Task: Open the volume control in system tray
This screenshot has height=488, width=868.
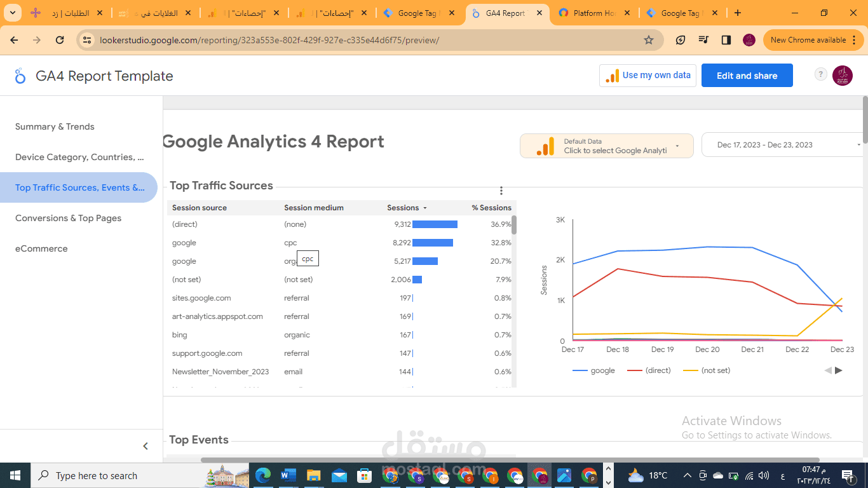Action: (x=764, y=475)
